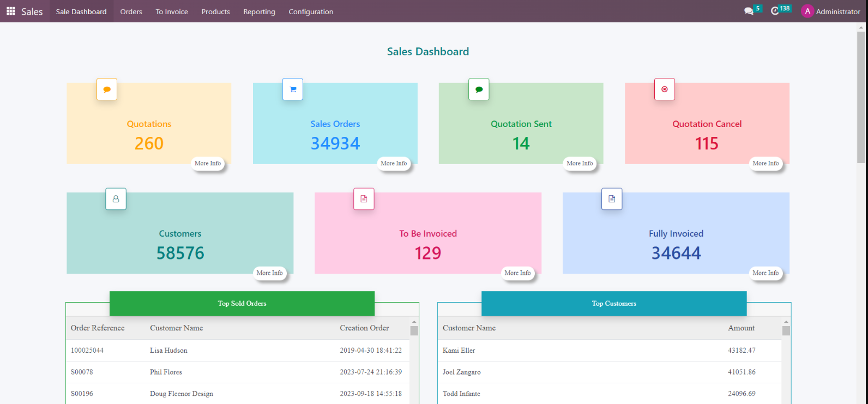The width and height of the screenshot is (868, 404).
Task: Click order reference S00196
Action: (x=82, y=394)
